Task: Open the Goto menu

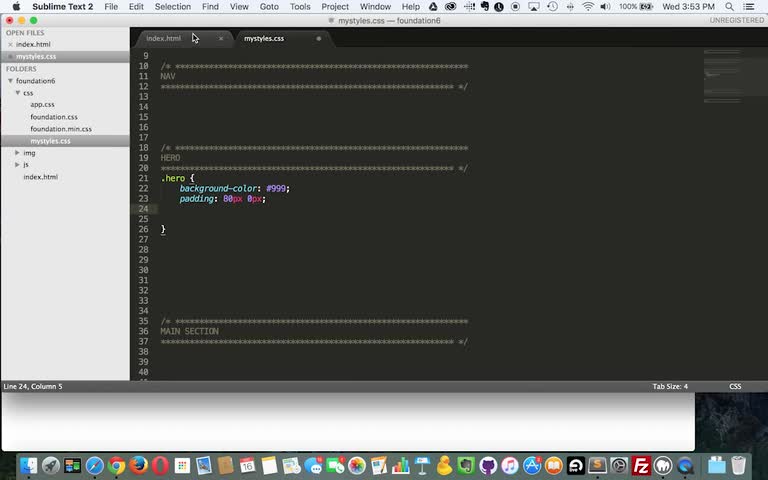Action: (x=269, y=6)
